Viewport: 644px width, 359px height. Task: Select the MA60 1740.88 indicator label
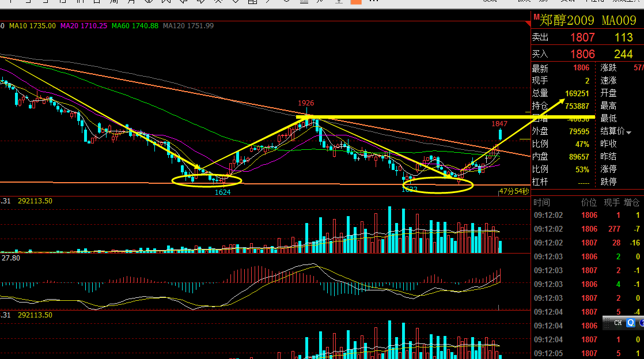click(135, 26)
